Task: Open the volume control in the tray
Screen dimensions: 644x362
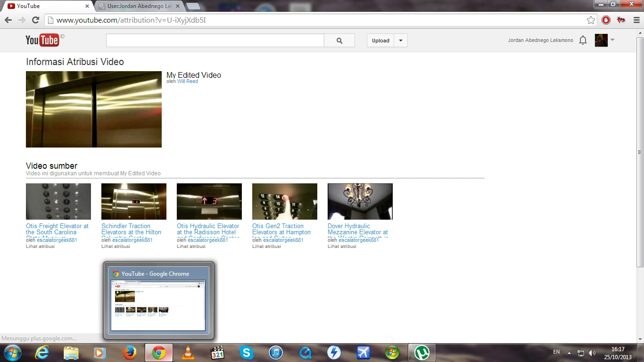Action: (592, 353)
